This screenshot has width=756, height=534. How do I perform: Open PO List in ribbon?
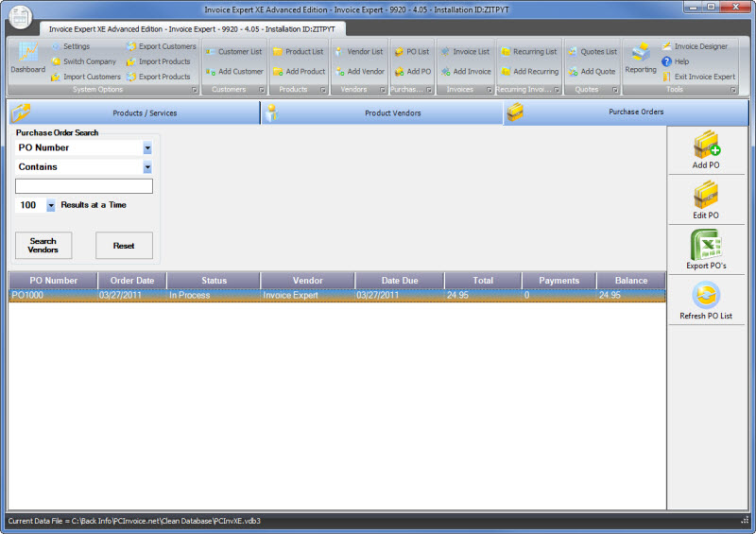(412, 52)
